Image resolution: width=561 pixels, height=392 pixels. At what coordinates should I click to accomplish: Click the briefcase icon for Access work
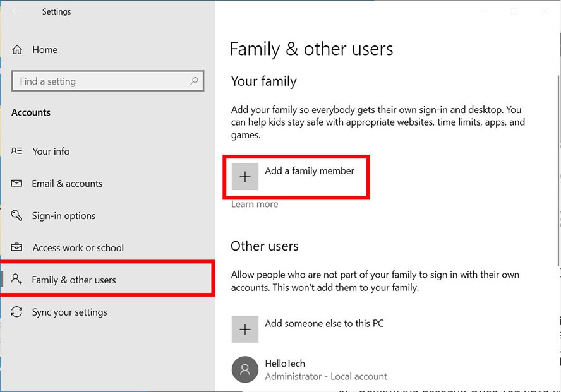[17, 247]
